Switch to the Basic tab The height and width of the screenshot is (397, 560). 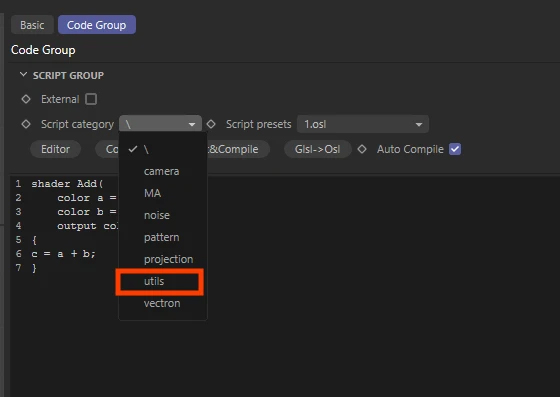(32, 25)
